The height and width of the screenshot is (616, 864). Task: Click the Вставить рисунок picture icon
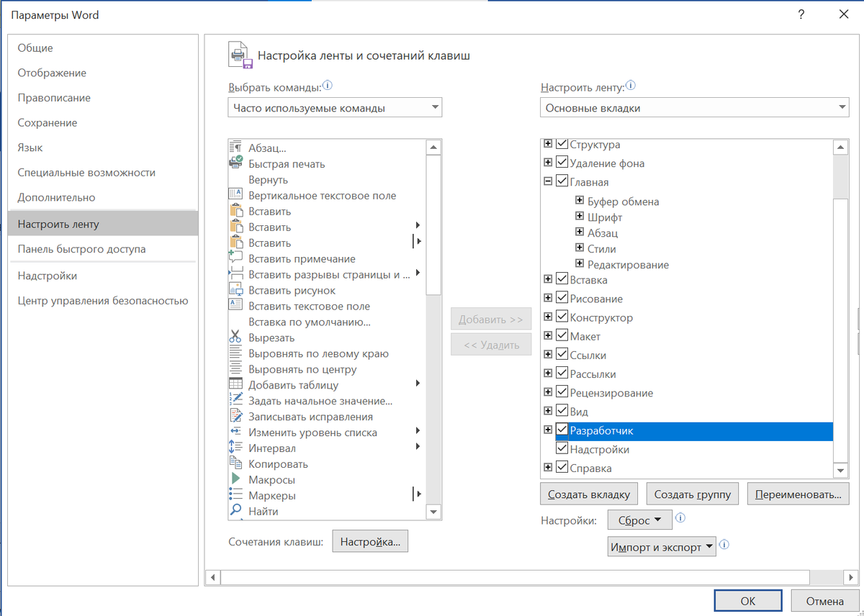[x=235, y=290]
